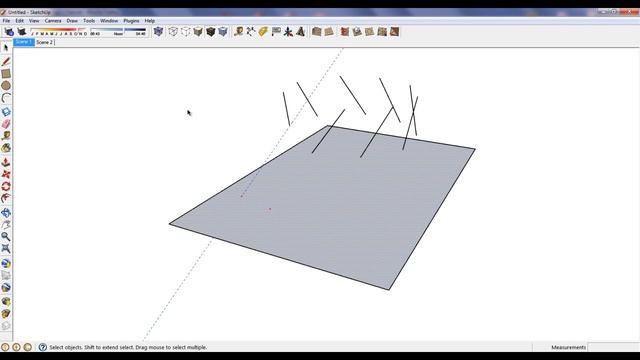This screenshot has height=360, width=640.
Task: Select the Circle tool
Action: tap(6, 86)
